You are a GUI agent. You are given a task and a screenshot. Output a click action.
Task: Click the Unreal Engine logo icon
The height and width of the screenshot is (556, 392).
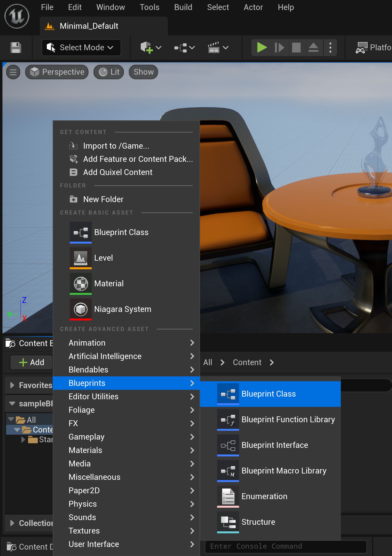tap(17, 16)
